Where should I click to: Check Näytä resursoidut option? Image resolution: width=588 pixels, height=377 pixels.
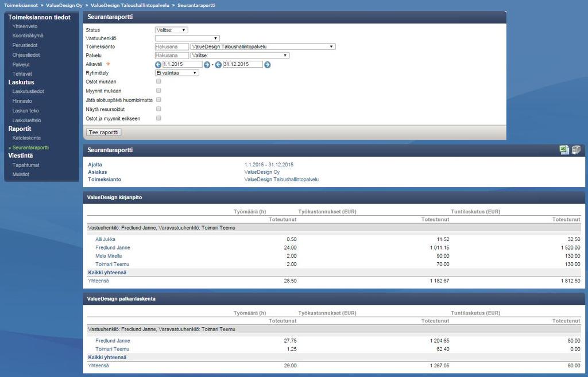[158, 108]
